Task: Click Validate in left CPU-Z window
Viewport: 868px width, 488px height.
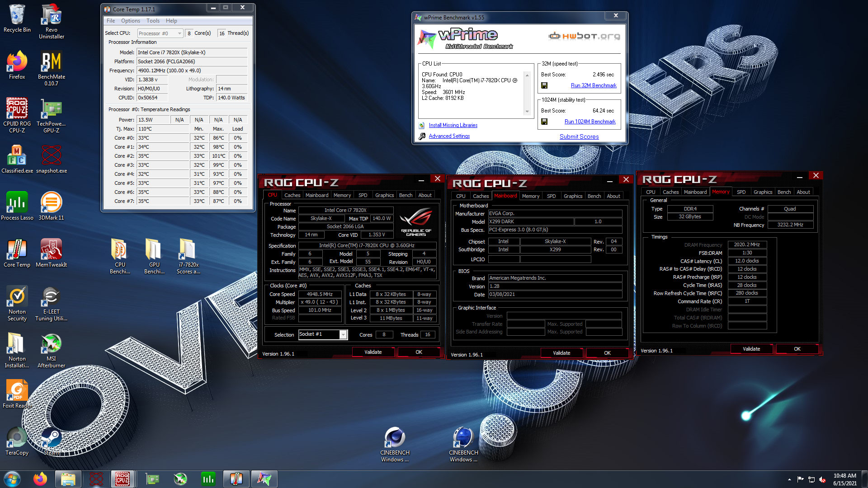Action: (373, 352)
